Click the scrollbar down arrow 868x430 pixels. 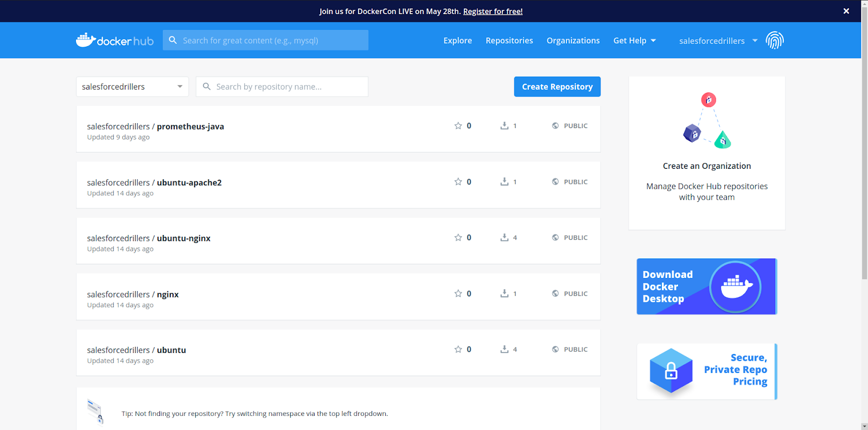[x=865, y=426]
